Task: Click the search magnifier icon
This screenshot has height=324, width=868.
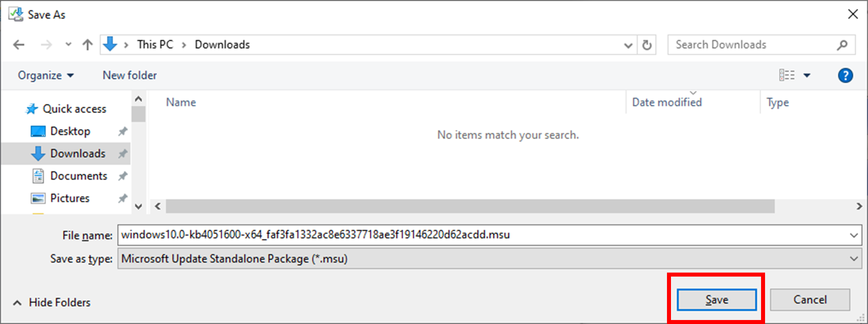Action: point(842,45)
